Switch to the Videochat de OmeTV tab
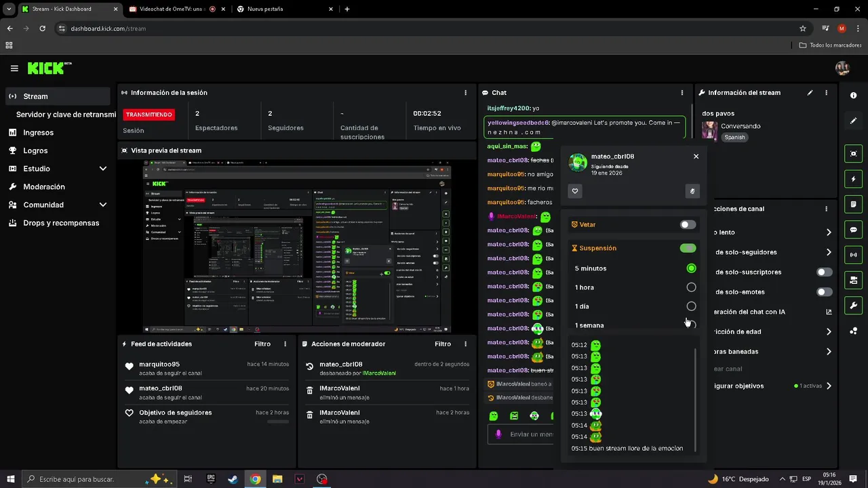Image resolution: width=868 pixels, height=488 pixels. tap(176, 9)
